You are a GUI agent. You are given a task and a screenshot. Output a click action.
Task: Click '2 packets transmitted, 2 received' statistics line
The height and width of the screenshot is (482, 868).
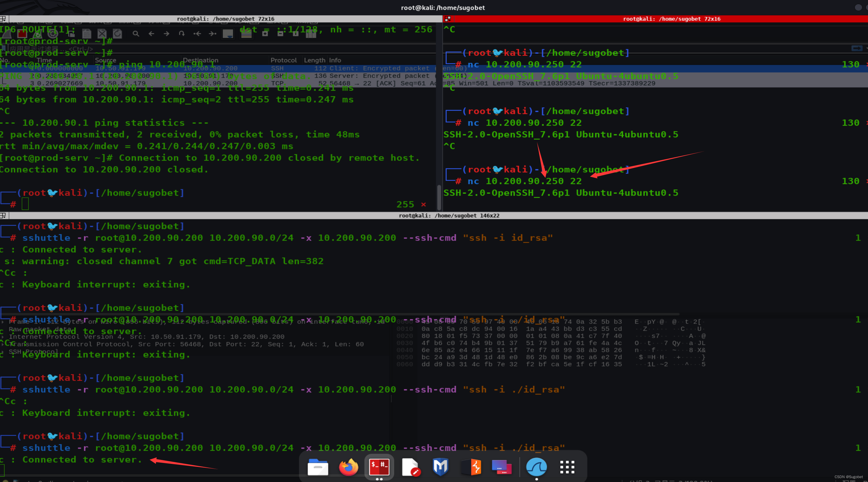(x=180, y=134)
